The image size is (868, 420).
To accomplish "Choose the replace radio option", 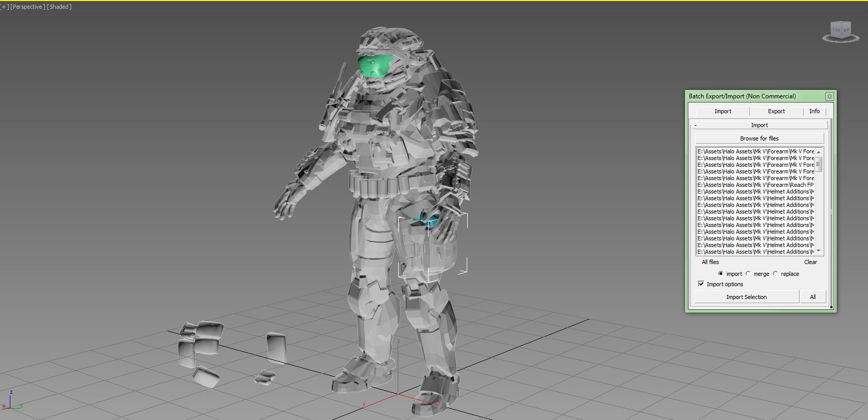I will coord(775,274).
